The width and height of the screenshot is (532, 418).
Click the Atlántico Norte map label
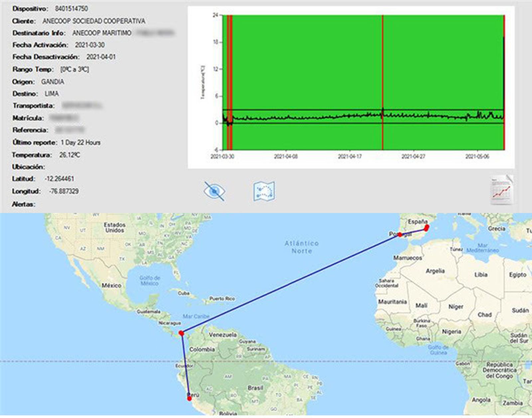tap(302, 247)
